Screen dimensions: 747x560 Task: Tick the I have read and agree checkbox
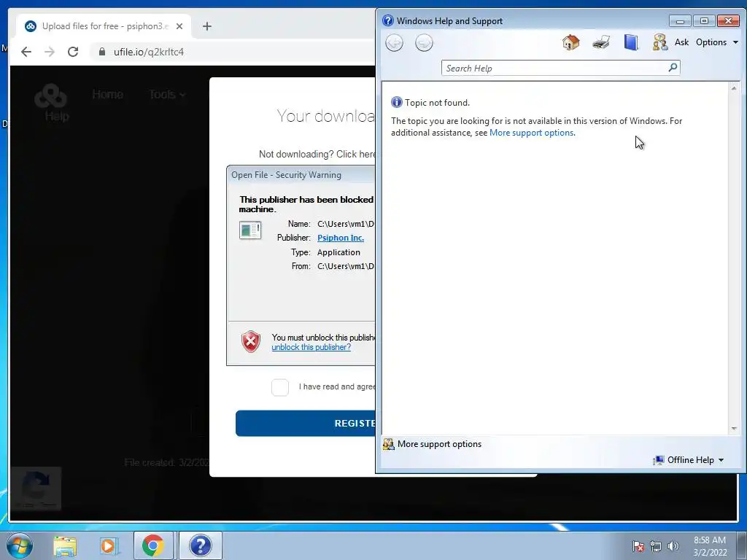click(x=280, y=387)
